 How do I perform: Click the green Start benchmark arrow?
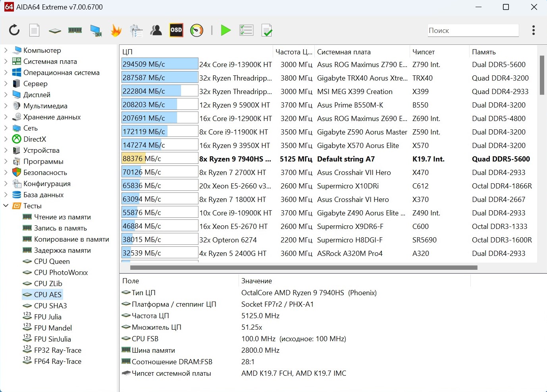(226, 30)
